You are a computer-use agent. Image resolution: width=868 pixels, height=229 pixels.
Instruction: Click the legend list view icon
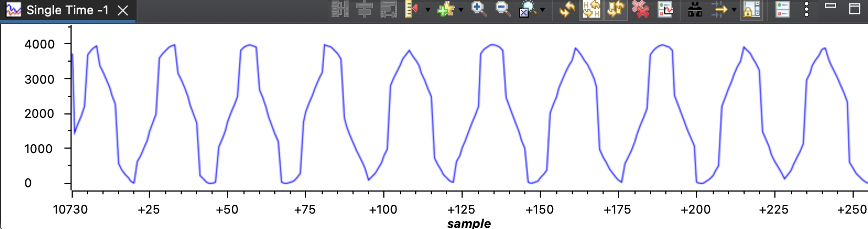(x=782, y=9)
